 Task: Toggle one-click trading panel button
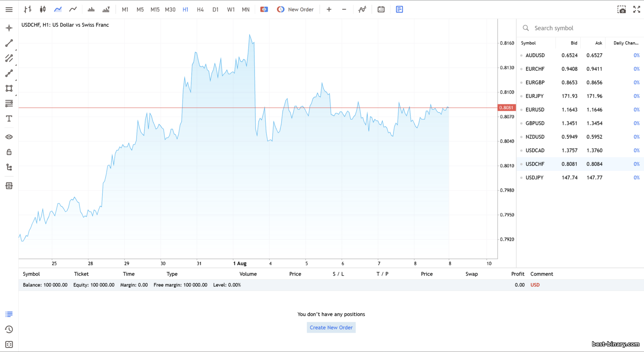point(264,9)
